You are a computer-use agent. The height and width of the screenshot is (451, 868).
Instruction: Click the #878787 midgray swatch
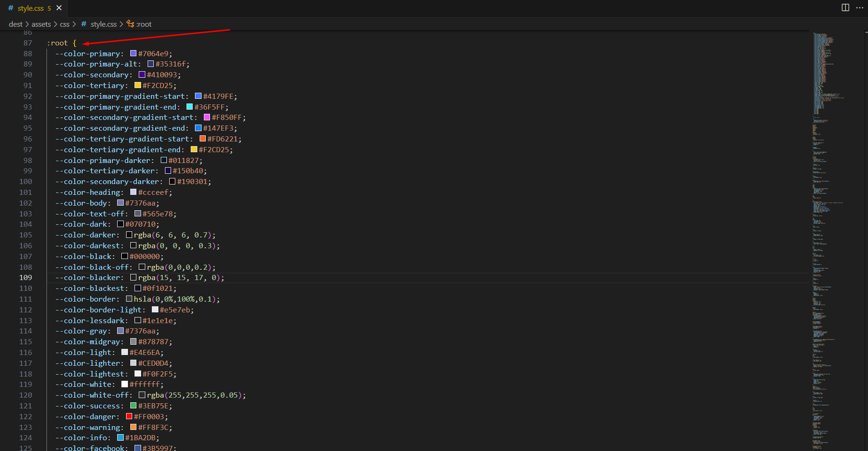coord(133,341)
